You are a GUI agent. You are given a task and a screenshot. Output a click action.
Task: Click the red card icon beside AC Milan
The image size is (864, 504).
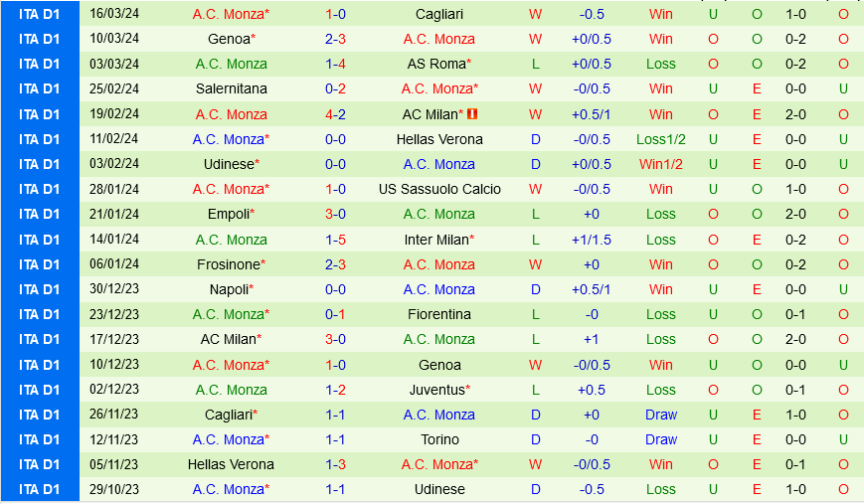pyautogui.click(x=472, y=114)
